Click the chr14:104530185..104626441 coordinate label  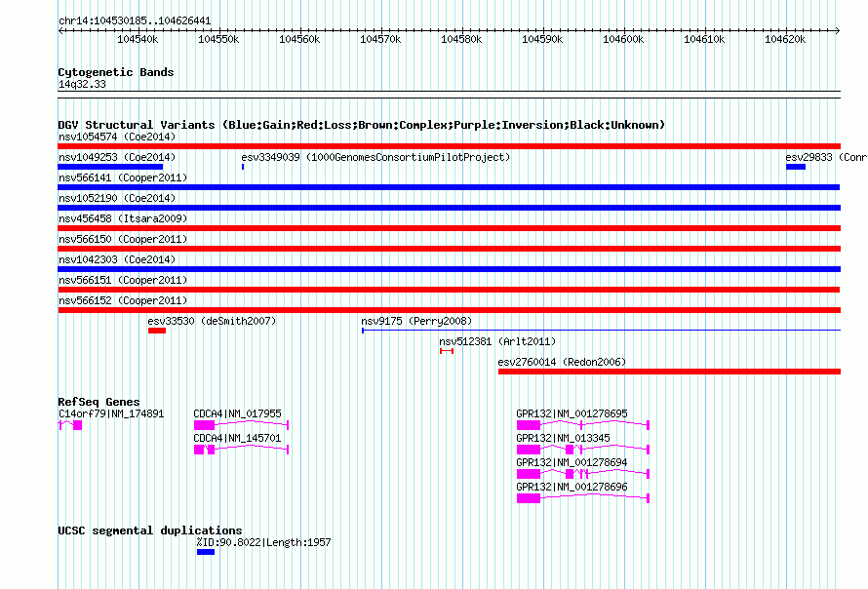coord(135,21)
